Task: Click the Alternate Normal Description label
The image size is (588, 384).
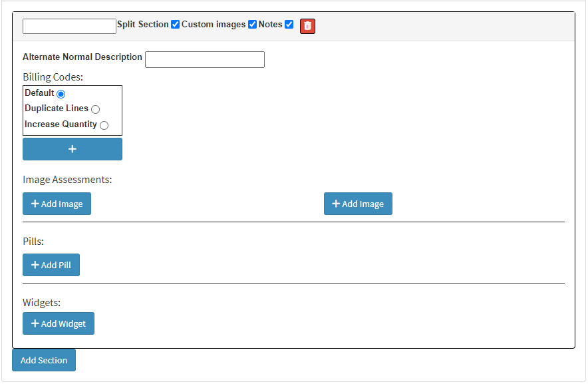Action: pos(82,57)
